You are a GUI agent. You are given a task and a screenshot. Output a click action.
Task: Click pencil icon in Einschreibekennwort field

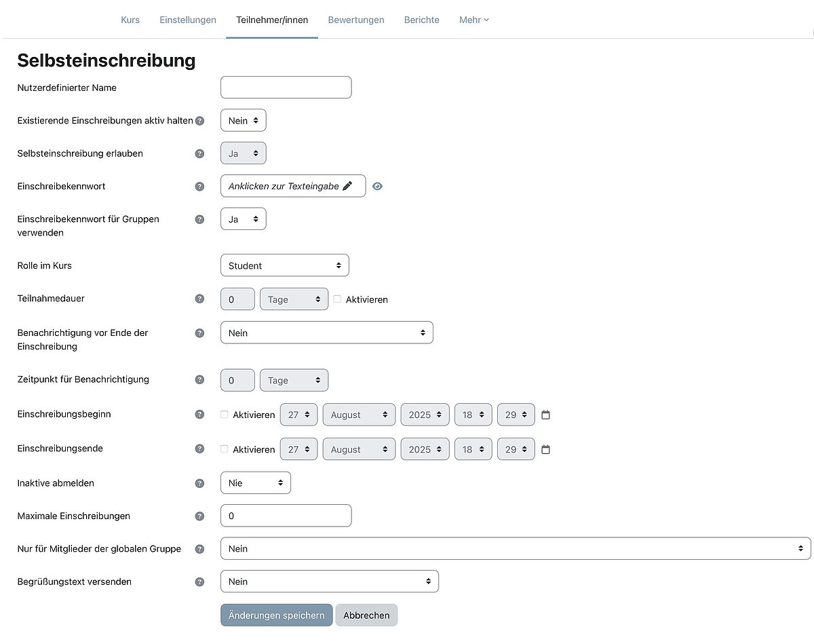click(x=347, y=186)
